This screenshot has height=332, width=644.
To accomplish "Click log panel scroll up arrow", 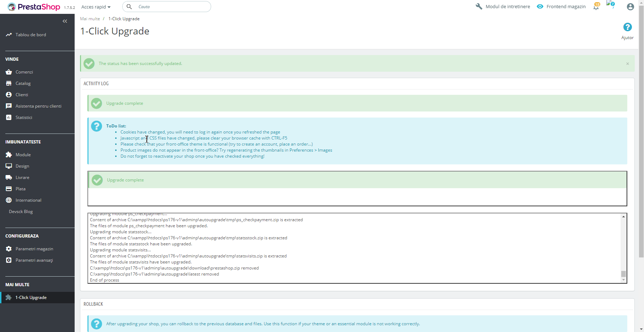I will [x=623, y=216].
